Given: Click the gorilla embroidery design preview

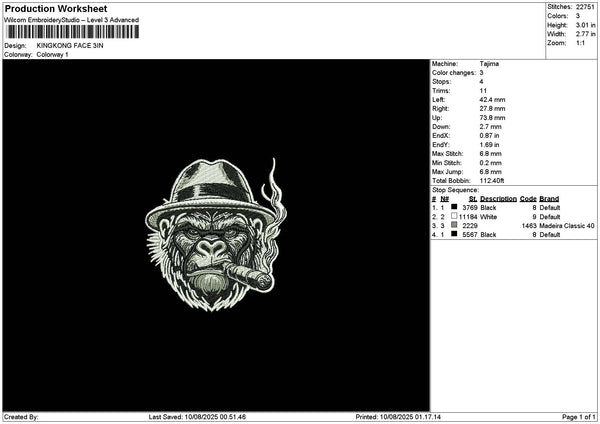Looking at the screenshot, I should [x=216, y=235].
